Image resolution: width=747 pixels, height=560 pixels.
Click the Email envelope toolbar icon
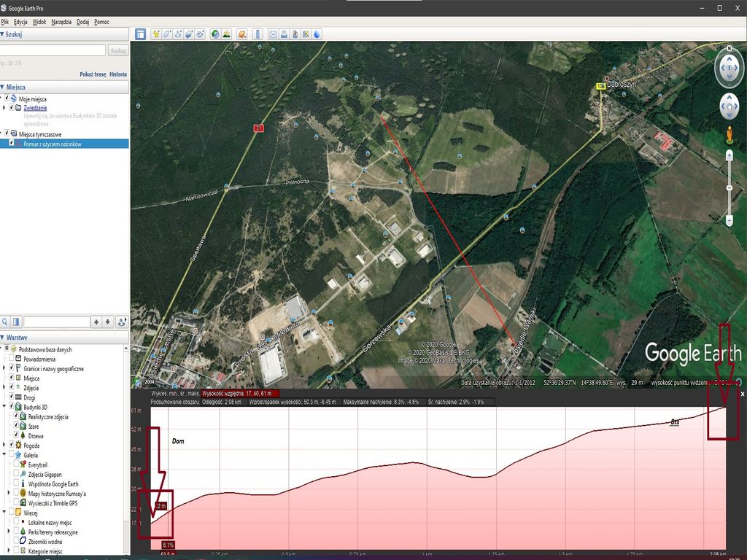(x=273, y=34)
